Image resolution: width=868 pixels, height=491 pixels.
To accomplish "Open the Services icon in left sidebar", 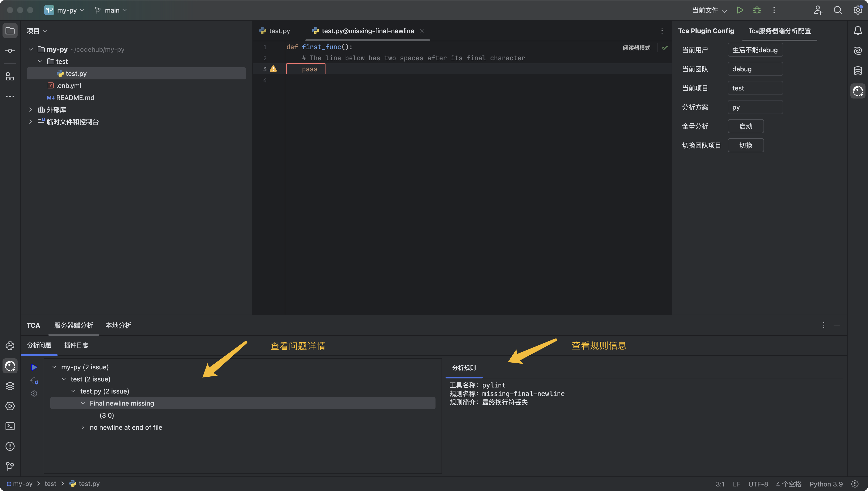I will 10,406.
